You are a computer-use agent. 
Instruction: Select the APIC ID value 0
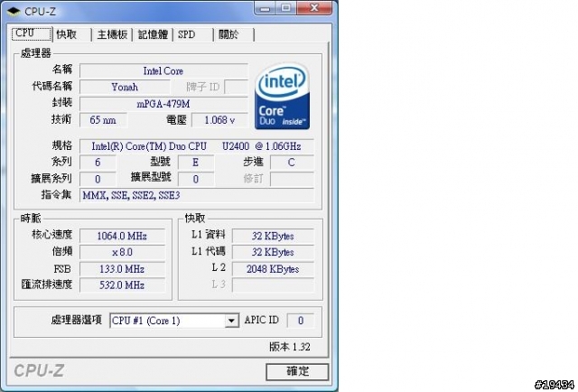(x=301, y=321)
